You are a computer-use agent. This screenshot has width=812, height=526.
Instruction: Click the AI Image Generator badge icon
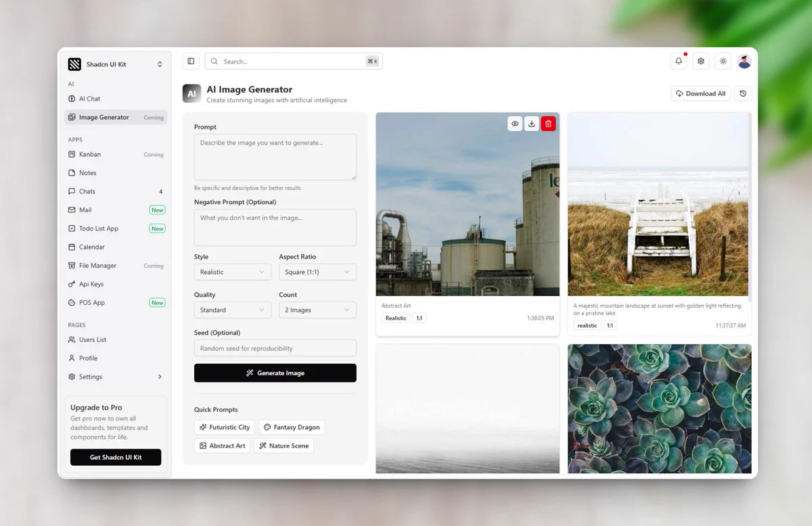[191, 93]
